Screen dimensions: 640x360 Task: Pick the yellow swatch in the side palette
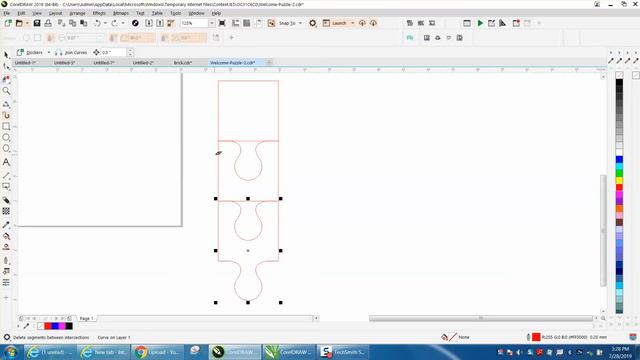pyautogui.click(x=619, y=180)
